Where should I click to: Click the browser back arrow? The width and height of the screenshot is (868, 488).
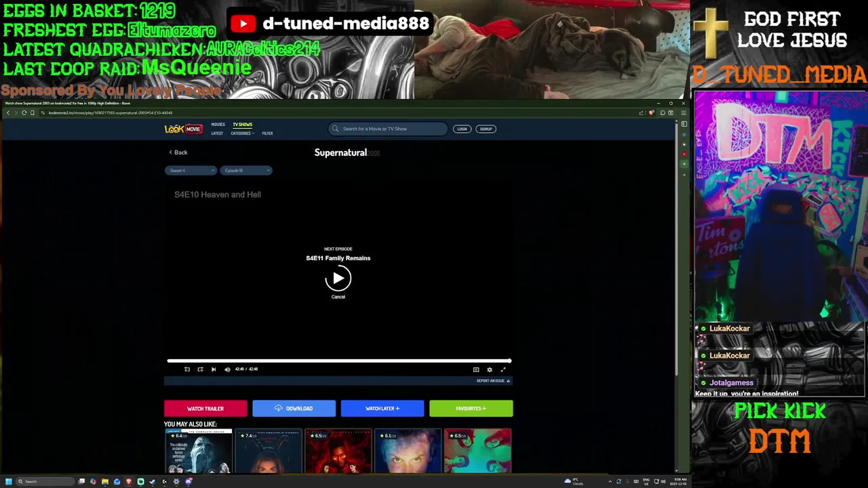(8, 113)
